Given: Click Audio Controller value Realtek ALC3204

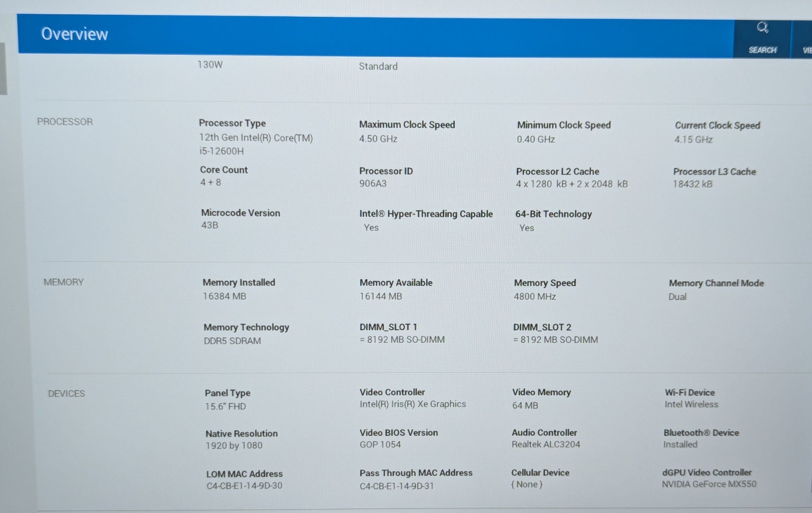Looking at the screenshot, I should [546, 444].
